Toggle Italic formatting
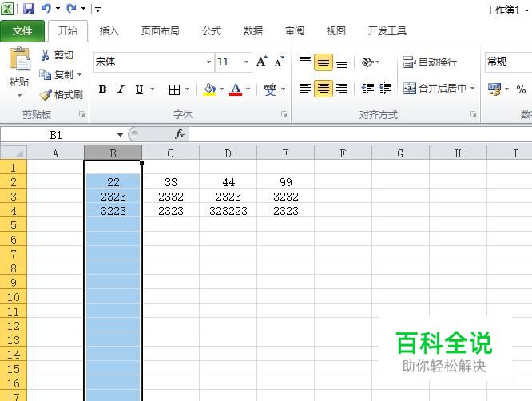The image size is (532, 401). (x=121, y=89)
